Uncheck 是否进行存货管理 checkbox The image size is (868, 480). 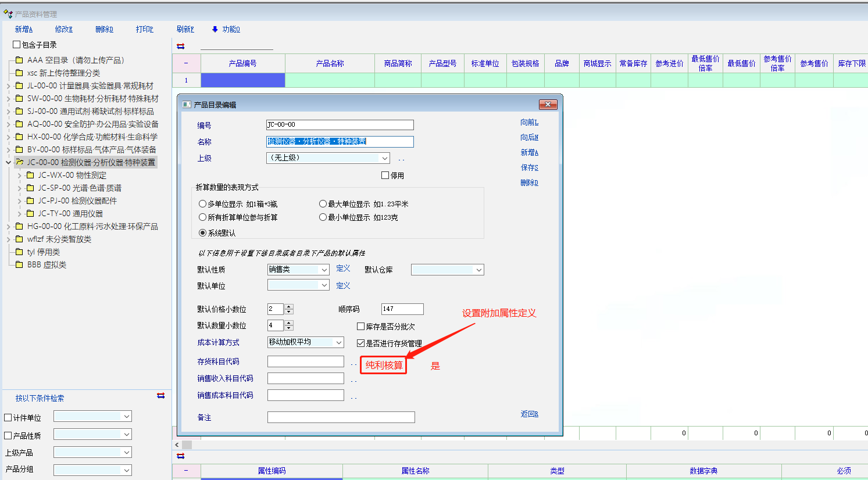(x=360, y=343)
